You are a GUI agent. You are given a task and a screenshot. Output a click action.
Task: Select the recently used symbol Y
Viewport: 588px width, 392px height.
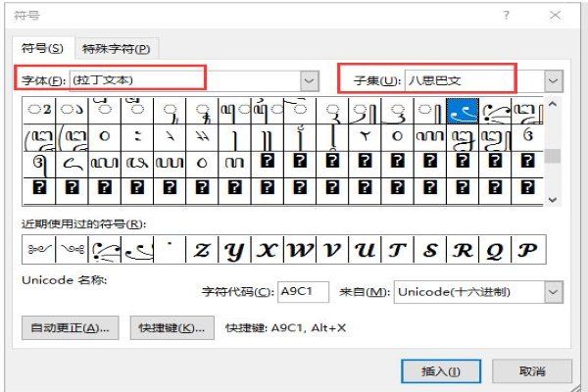coord(234,250)
